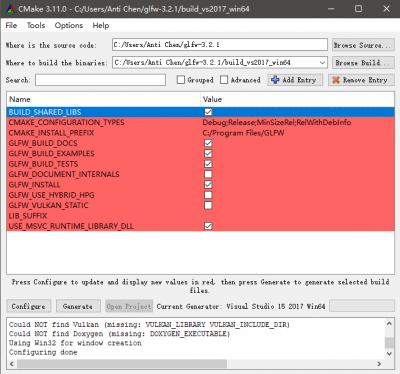Click the log scroll down arrow

coord(389,354)
